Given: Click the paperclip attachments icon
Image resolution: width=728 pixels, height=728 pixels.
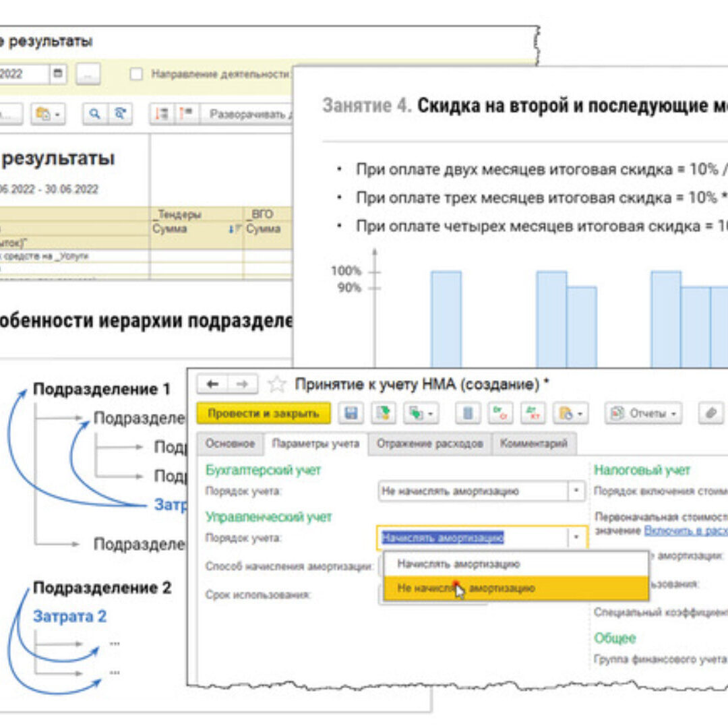Looking at the screenshot, I should coord(710,414).
